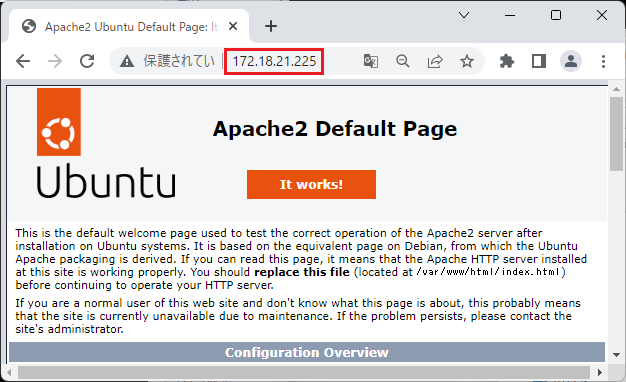The height and width of the screenshot is (382, 626).
Task: Open the Chrome three-dot menu
Action: click(x=603, y=61)
